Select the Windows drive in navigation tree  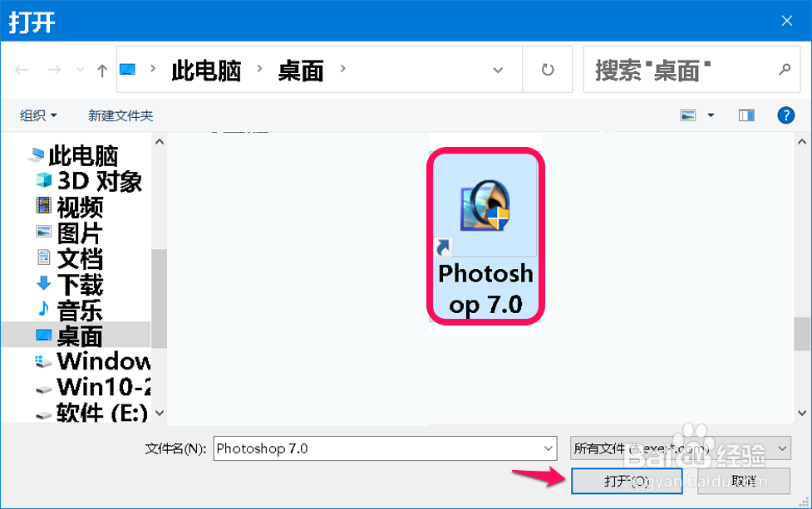103,360
